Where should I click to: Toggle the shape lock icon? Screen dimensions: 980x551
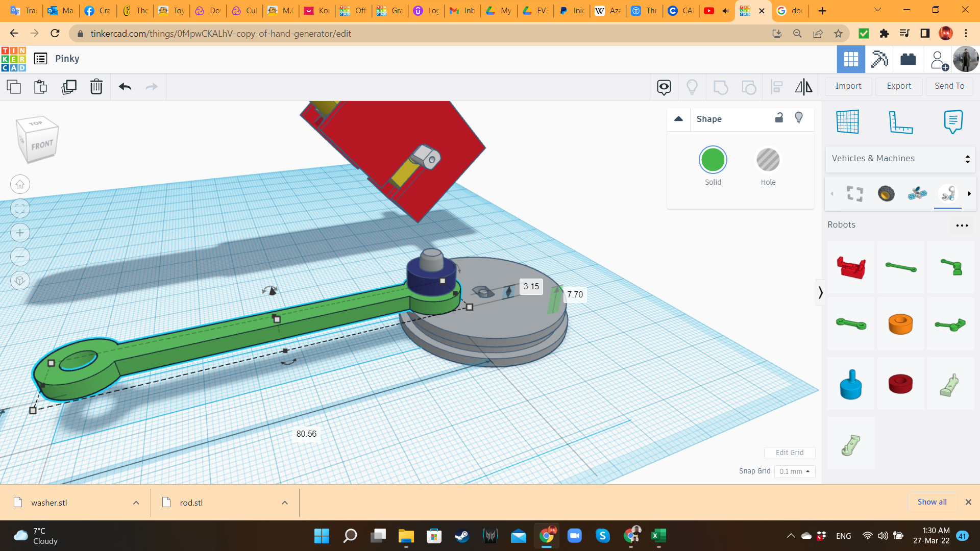coord(779,118)
